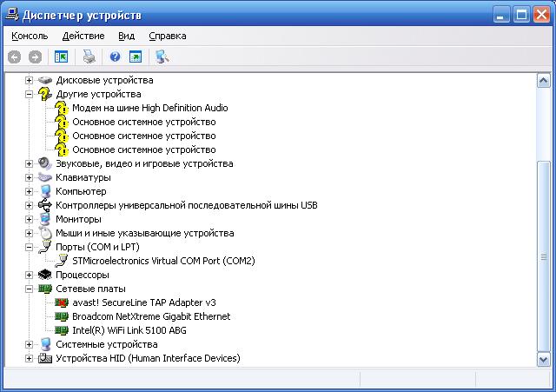
Task: Open Help via the blue question mark icon
Action: tap(115, 57)
